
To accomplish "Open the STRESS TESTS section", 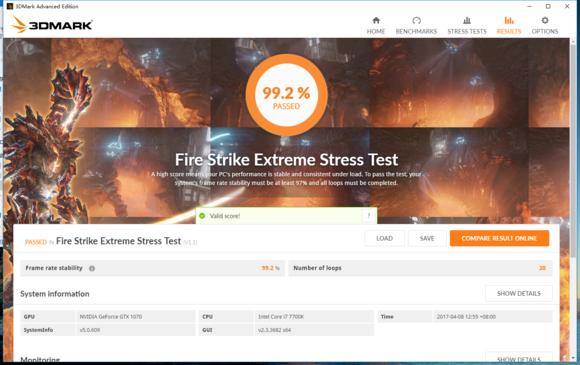I will point(467,26).
